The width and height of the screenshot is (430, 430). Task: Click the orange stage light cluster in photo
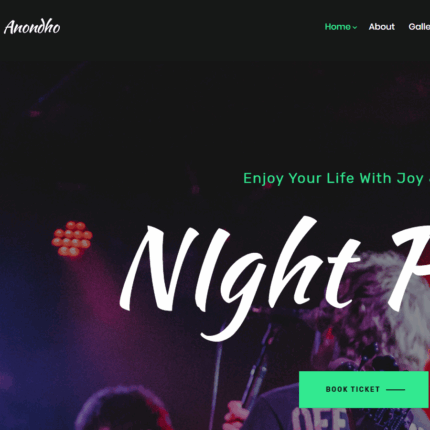pos(72,238)
